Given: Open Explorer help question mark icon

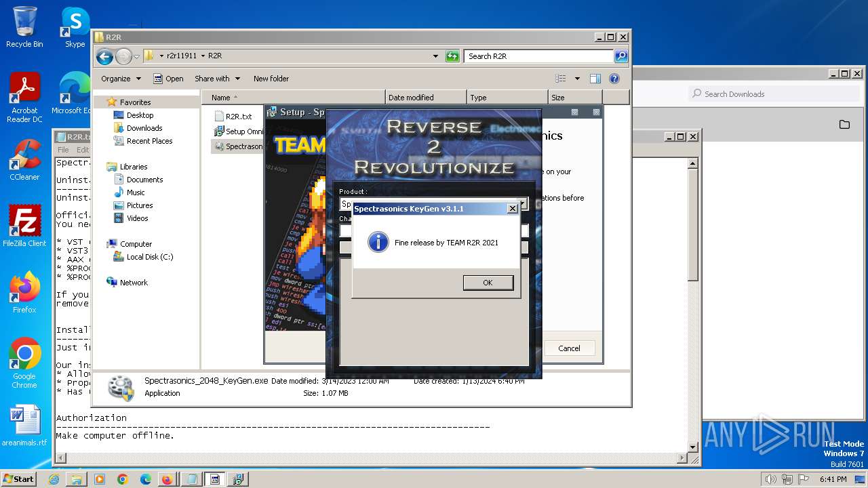Looking at the screenshot, I should (614, 79).
